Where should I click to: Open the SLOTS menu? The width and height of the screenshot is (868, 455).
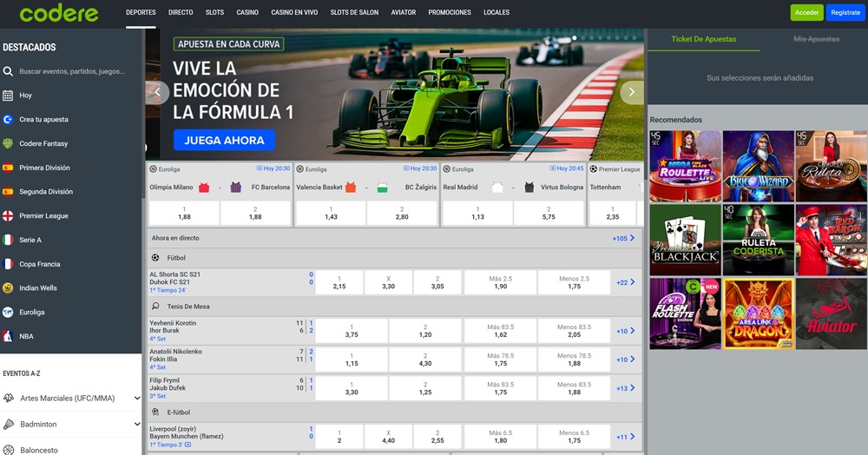(x=214, y=12)
